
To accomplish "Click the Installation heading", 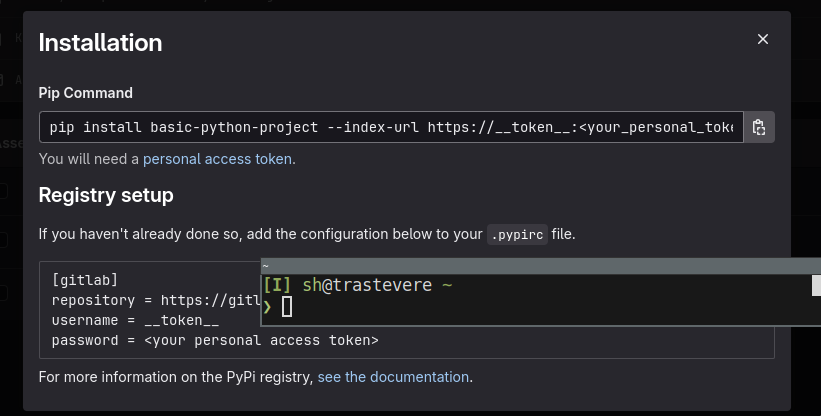I will [100, 42].
